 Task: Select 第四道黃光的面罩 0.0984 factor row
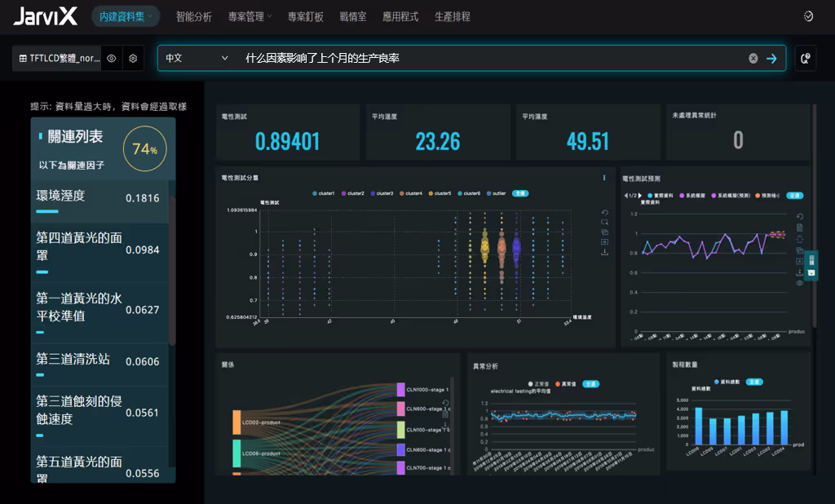point(99,253)
